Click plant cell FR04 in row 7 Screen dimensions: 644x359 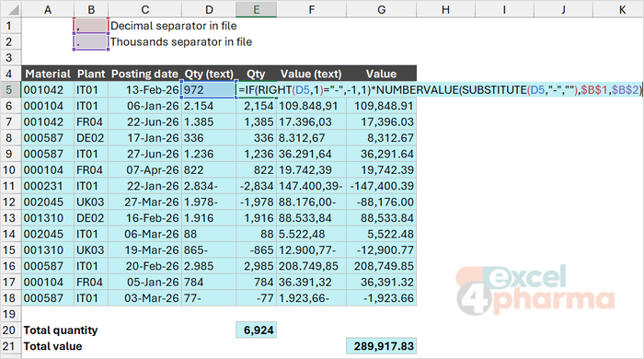tap(91, 122)
